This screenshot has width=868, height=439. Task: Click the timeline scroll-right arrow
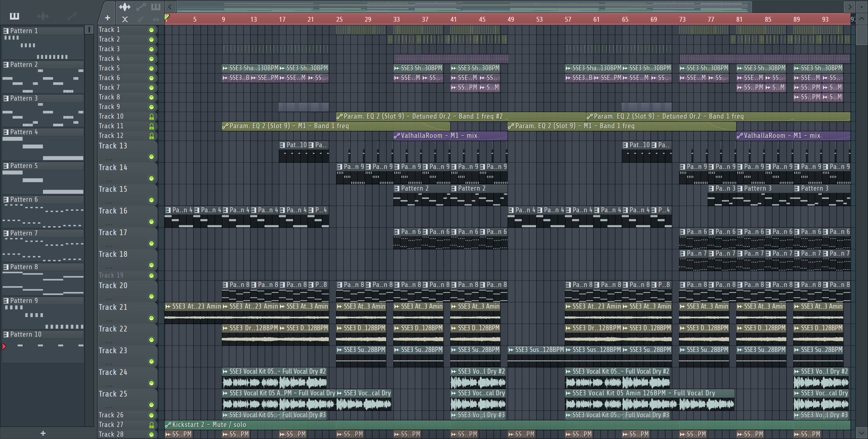click(x=850, y=7)
